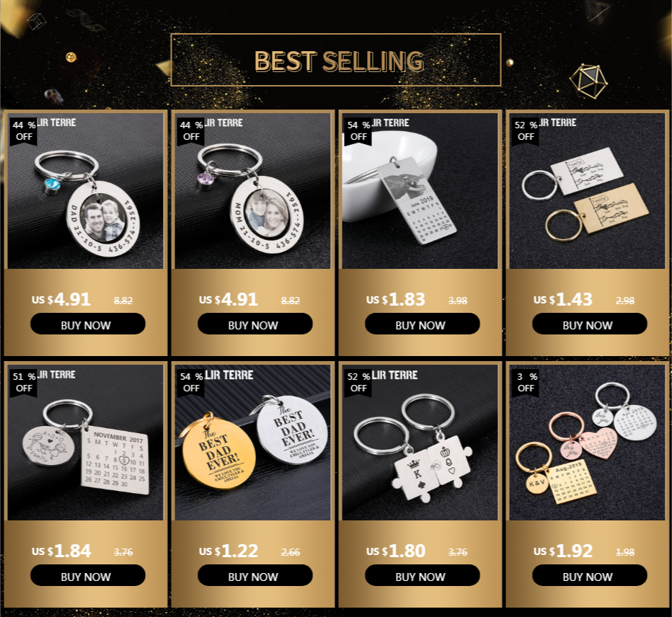Image resolution: width=672 pixels, height=617 pixels.
Task: Open the June 2019 calendar tag image
Action: [420, 191]
